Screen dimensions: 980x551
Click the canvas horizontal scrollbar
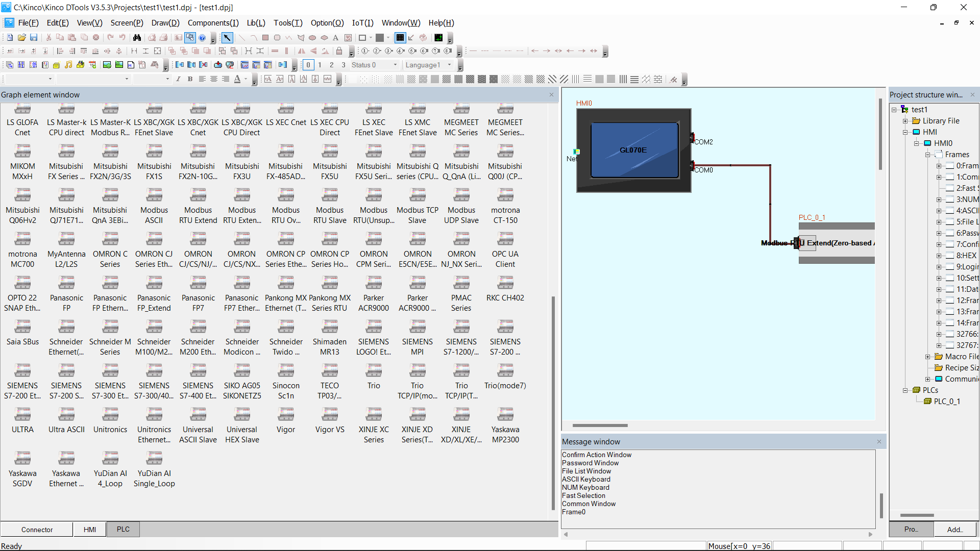click(x=600, y=425)
